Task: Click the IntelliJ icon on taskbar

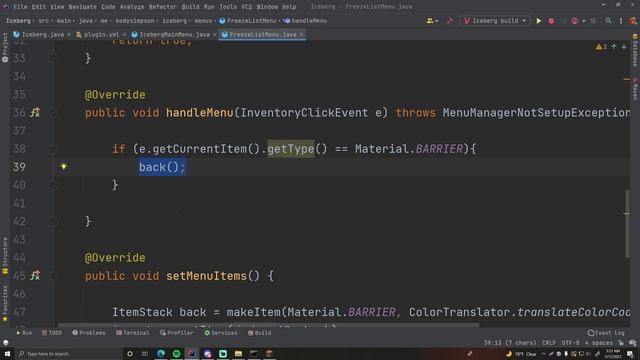Action: click(x=191, y=353)
